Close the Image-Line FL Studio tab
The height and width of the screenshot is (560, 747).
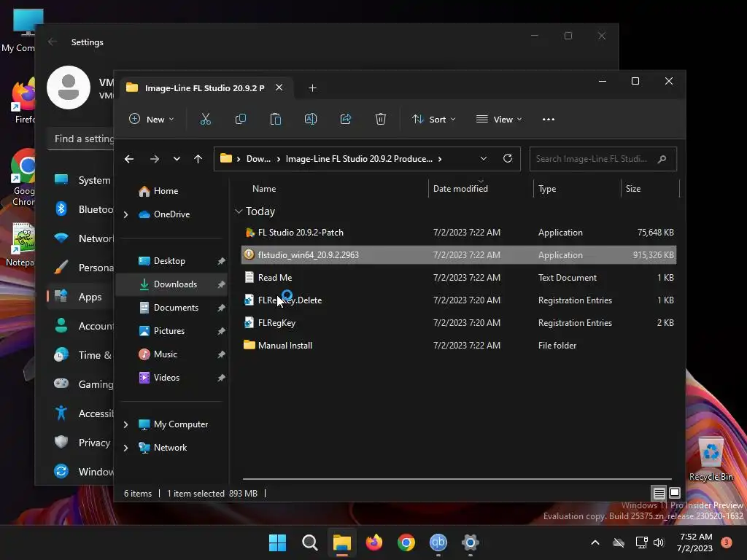click(x=279, y=87)
